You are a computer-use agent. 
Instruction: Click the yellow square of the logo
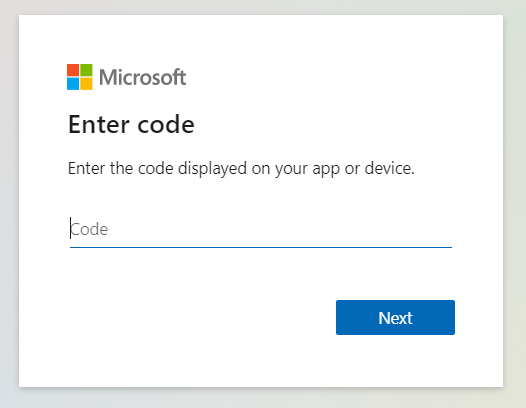pos(86,84)
